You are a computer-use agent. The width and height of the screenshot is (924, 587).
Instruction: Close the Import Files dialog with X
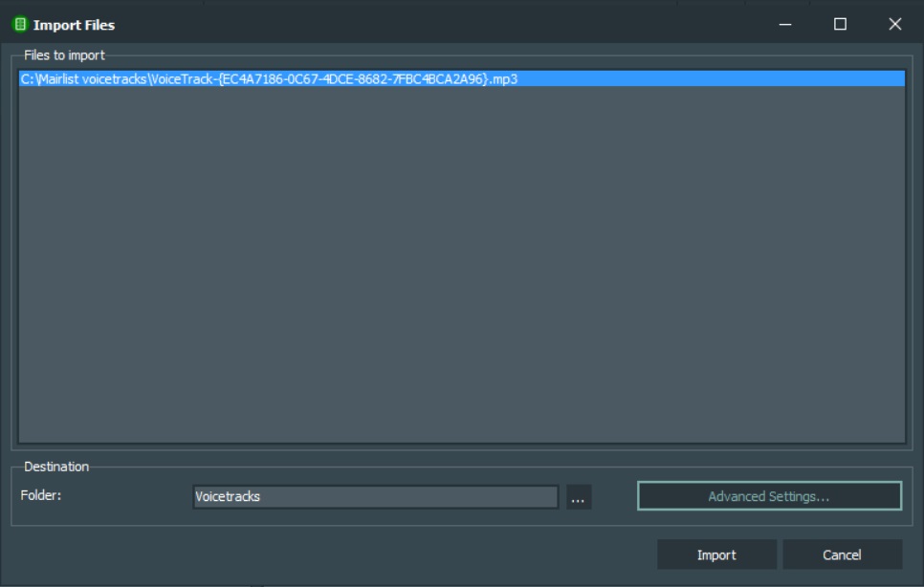coord(894,25)
